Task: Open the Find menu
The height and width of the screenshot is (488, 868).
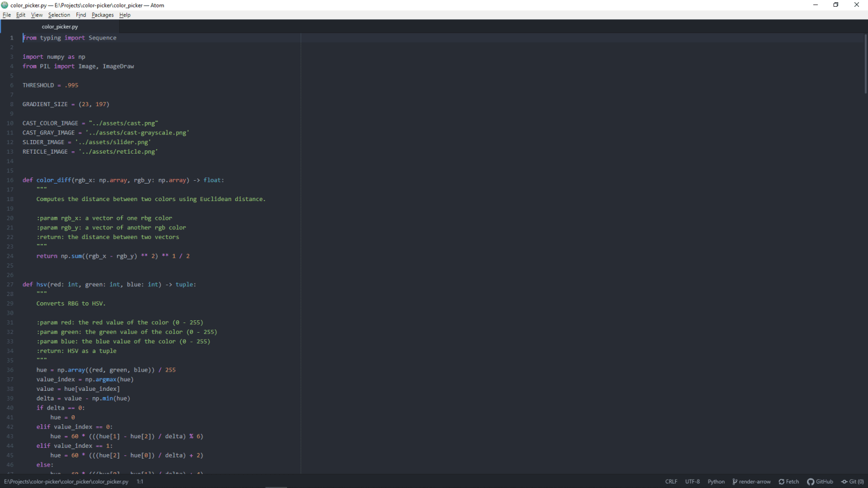Action: click(x=81, y=15)
